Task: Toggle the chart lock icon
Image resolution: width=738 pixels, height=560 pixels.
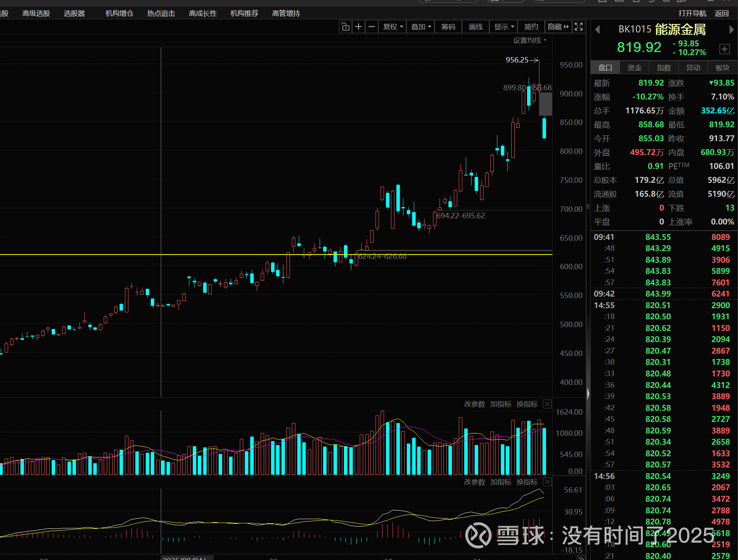Action: pyautogui.click(x=345, y=27)
